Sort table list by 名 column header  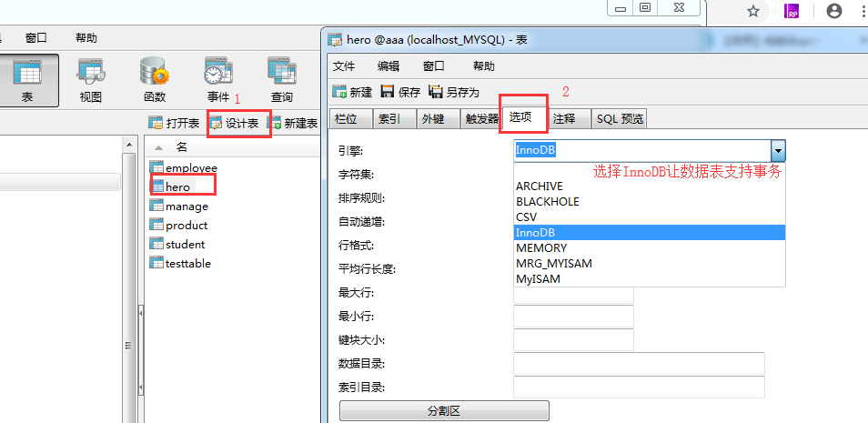tap(182, 147)
